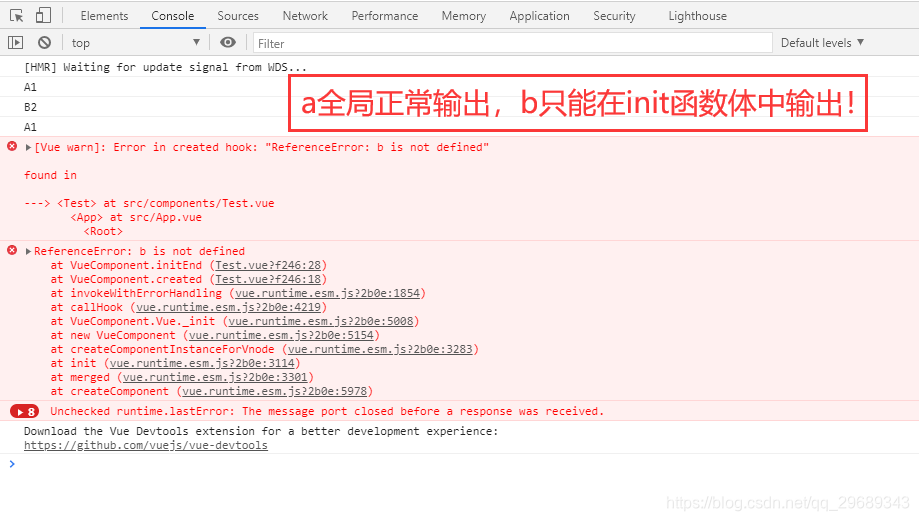The height and width of the screenshot is (521, 919).
Task: Switch to the Network tab
Action: tap(305, 16)
